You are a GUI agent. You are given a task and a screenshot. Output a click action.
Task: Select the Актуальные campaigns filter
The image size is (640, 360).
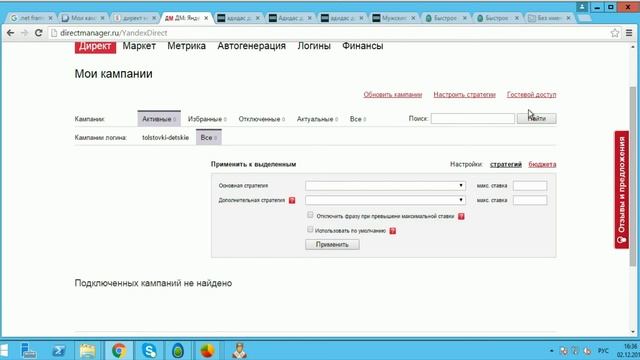tap(317, 119)
